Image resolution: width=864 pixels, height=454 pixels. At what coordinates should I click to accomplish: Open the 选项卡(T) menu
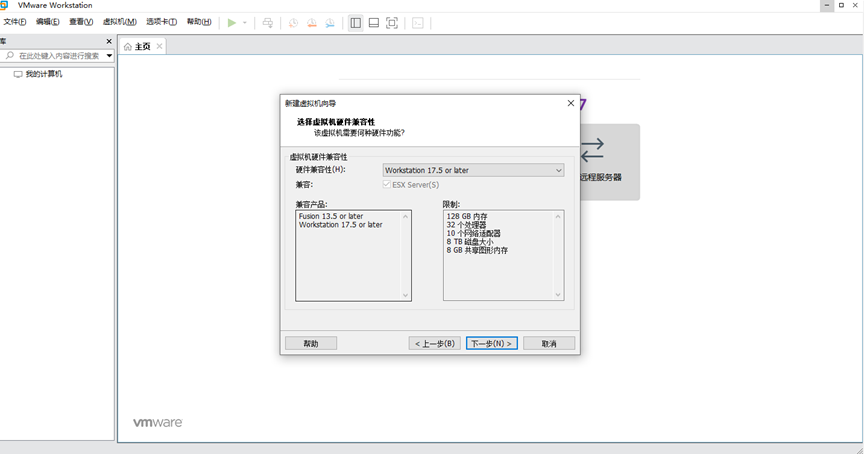pyautogui.click(x=161, y=22)
